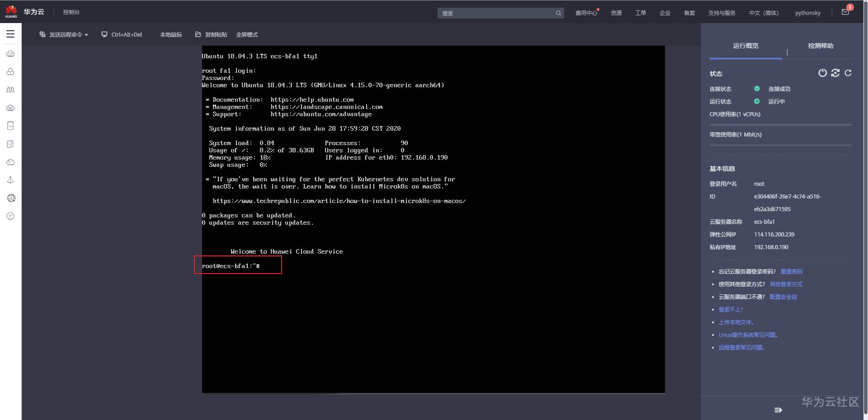Open the 工单 menu
This screenshot has width=868, height=420.
point(641,13)
